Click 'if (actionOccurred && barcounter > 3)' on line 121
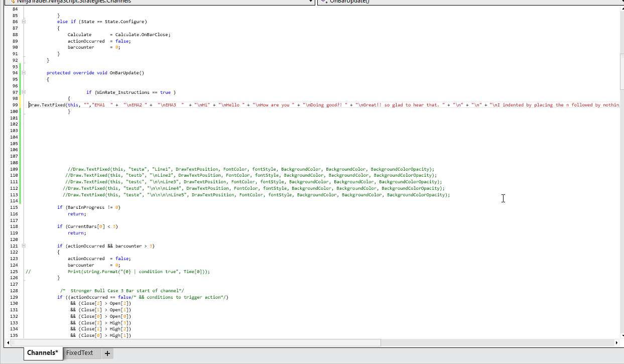Screen dimensions: 624x364 coord(106,246)
